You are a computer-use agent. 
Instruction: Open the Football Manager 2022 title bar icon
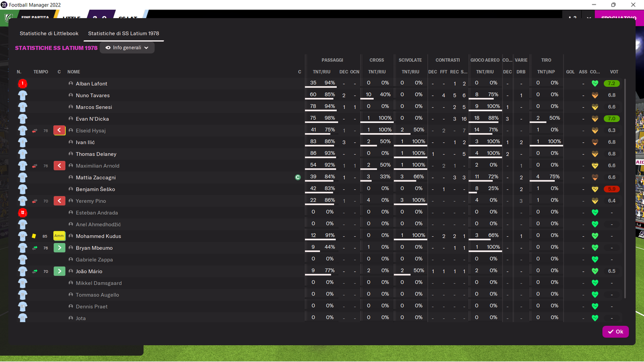click(x=4, y=5)
